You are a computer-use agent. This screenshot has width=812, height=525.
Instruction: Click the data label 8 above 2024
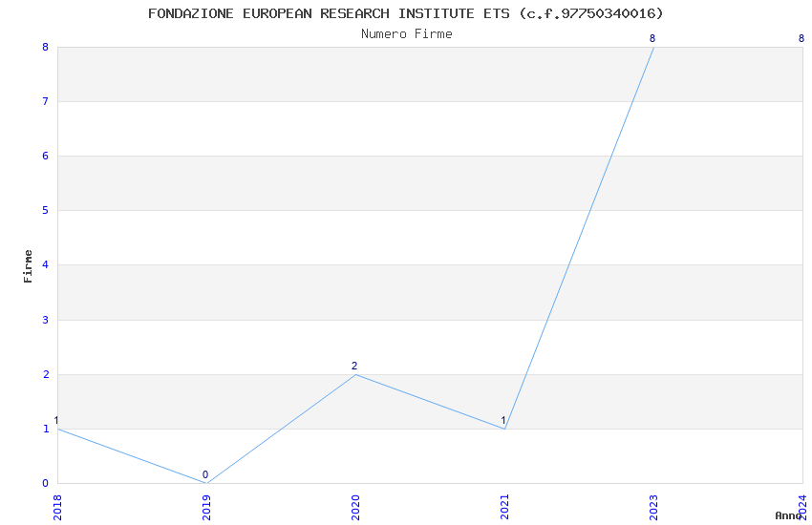(x=801, y=38)
